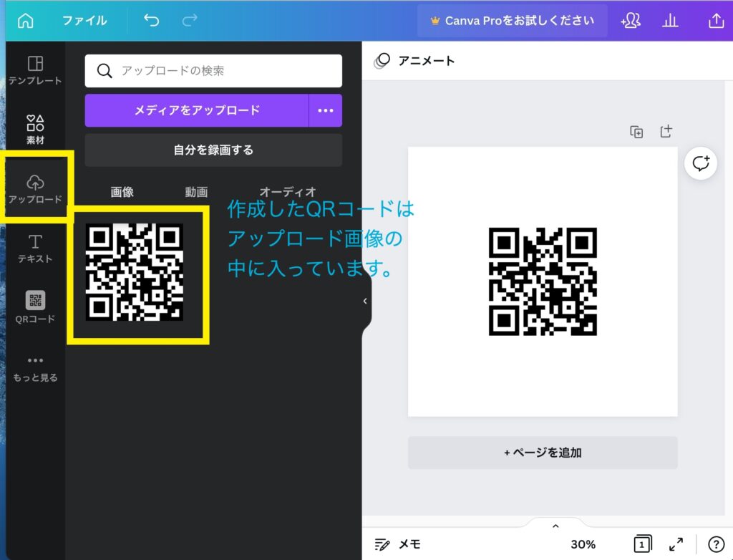The image size is (733, 560).
Task: Focus the アップロードの検索 search field
Action: (213, 71)
